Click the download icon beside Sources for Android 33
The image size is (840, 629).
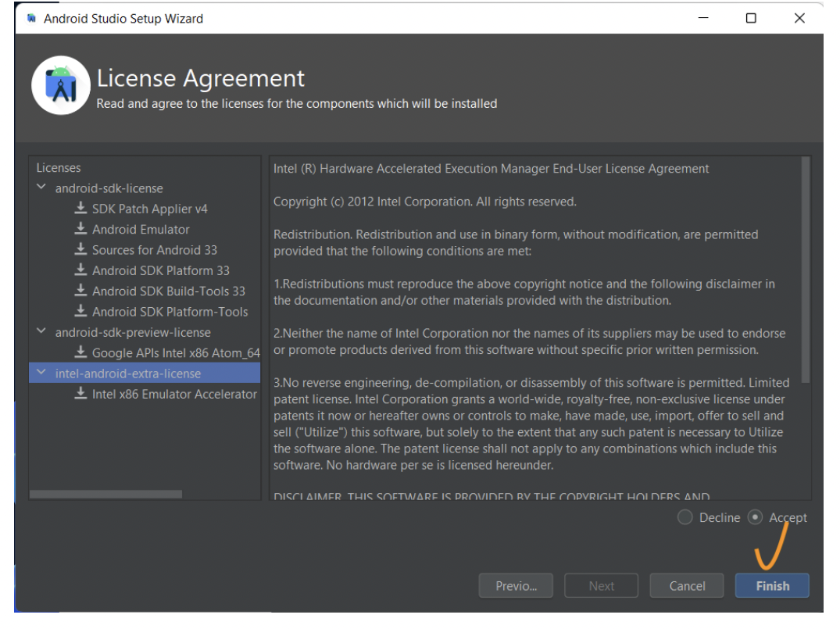point(80,249)
